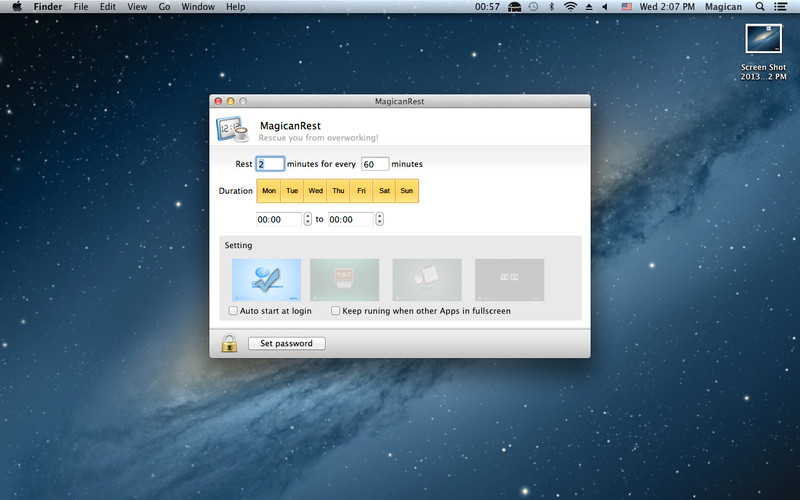This screenshot has height=500, width=800.
Task: Toggle the Sat day button
Action: (384, 191)
